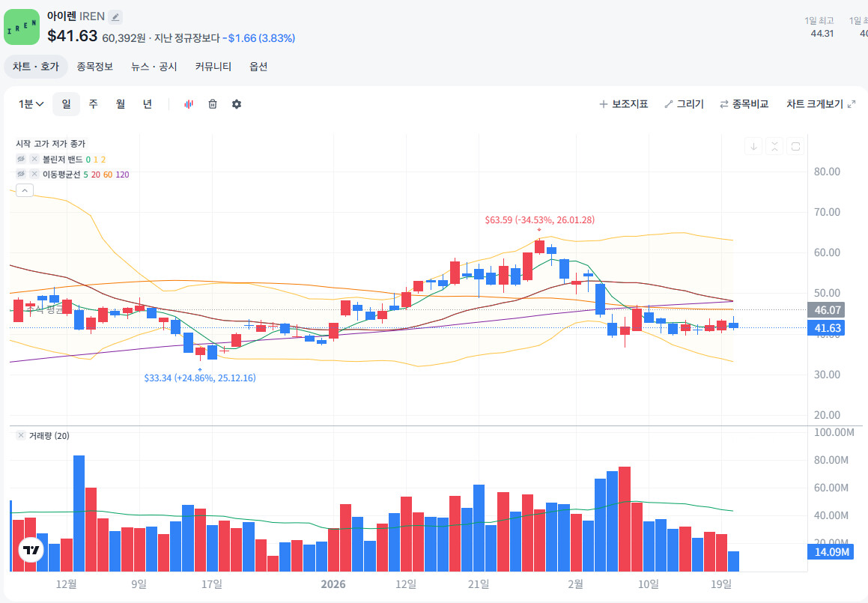Click the 보조지표 add indicator button

click(x=624, y=104)
